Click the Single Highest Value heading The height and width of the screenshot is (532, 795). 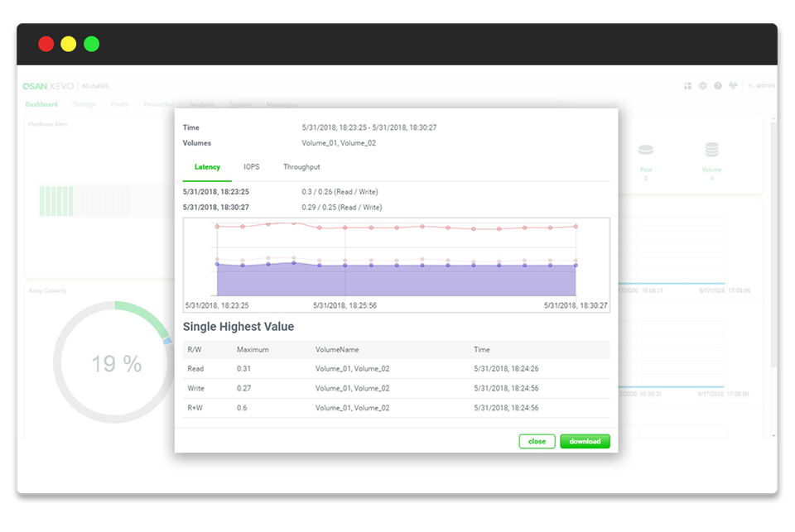tap(238, 327)
